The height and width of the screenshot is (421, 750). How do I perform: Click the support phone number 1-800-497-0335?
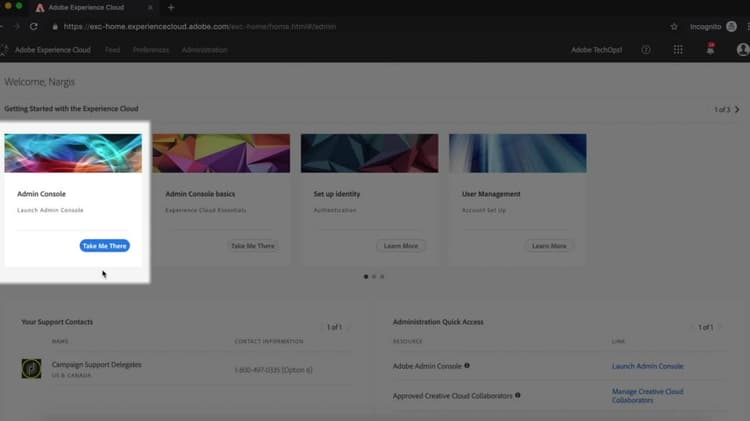(x=273, y=370)
